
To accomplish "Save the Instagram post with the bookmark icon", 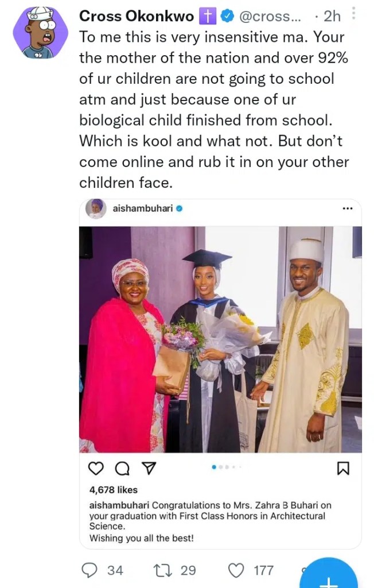I will point(343,469).
